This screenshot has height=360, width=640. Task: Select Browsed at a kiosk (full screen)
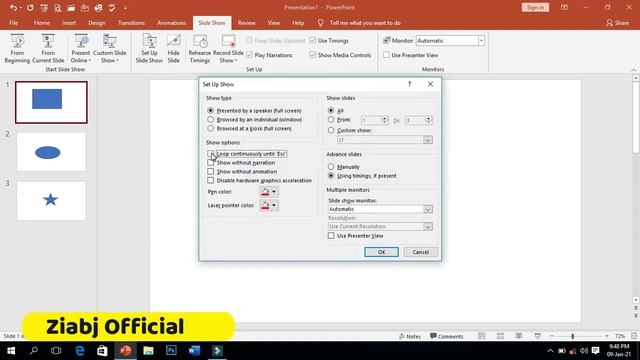point(210,129)
